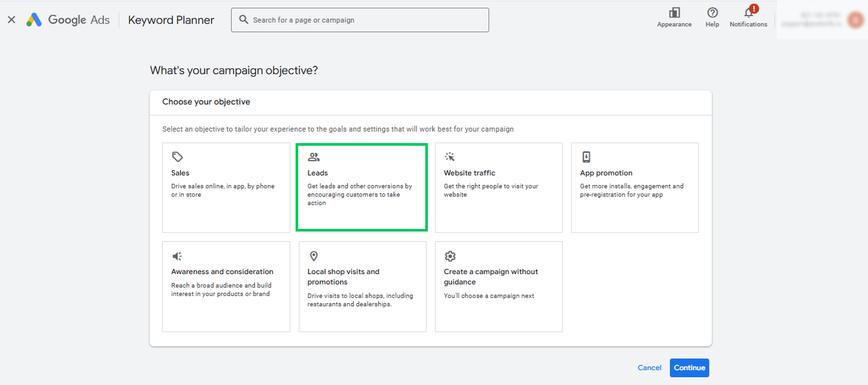Click the blue Continue button

click(x=689, y=368)
